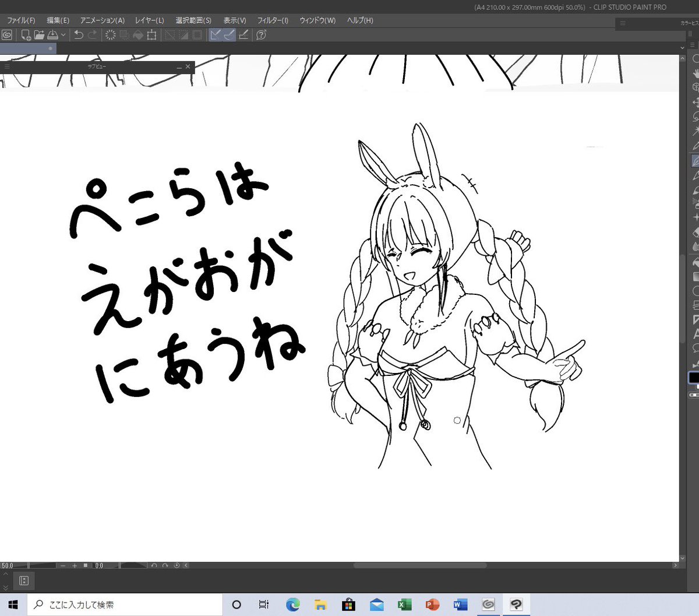699x616 pixels.
Task: Switch to the open canvas document tab
Action: 28,48
